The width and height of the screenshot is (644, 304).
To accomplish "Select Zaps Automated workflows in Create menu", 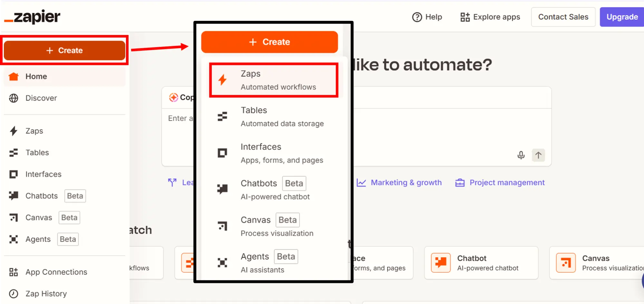I will point(274,80).
